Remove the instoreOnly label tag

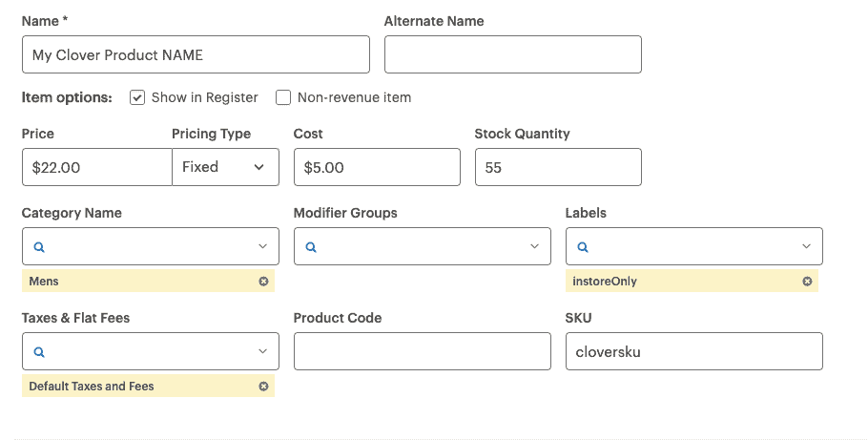click(807, 282)
